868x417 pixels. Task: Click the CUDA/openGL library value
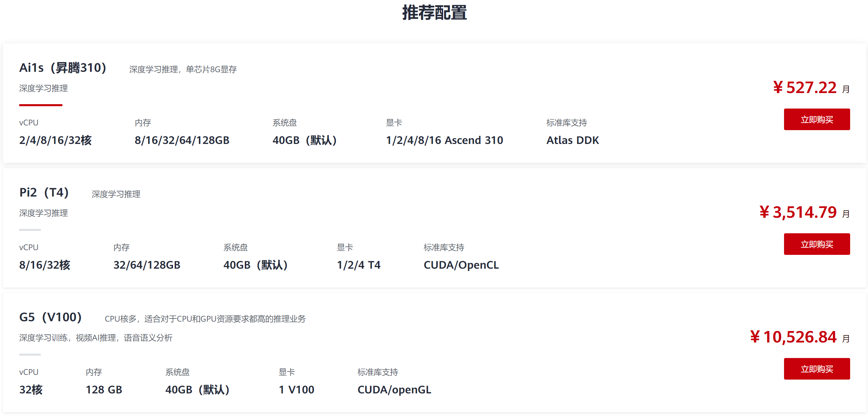(394, 390)
